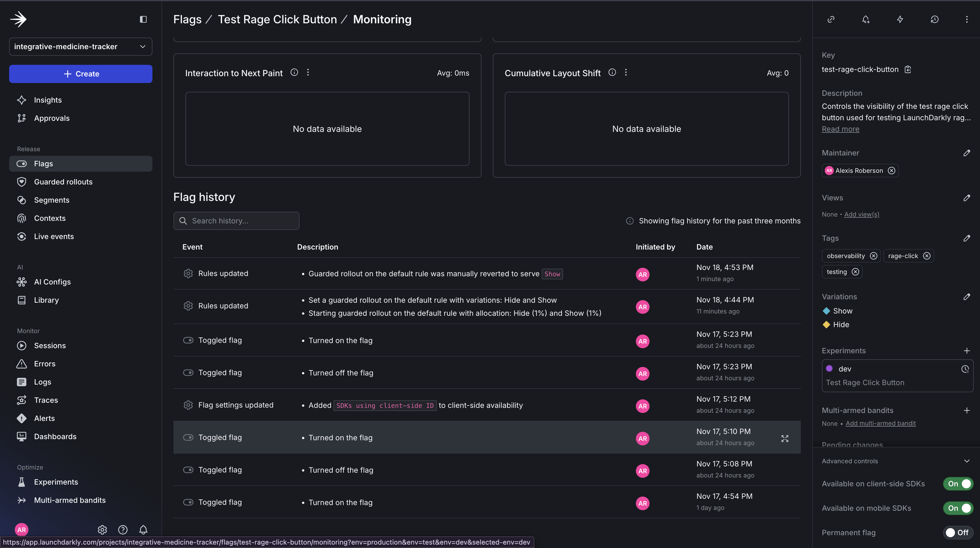
Task: Open the Interaction to Next Paint options menu
Action: coord(308,72)
